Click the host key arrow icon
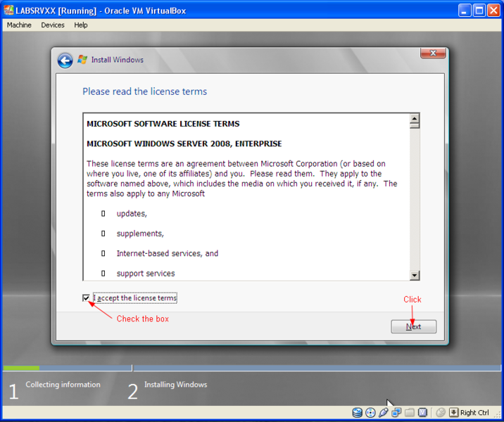 [453, 412]
